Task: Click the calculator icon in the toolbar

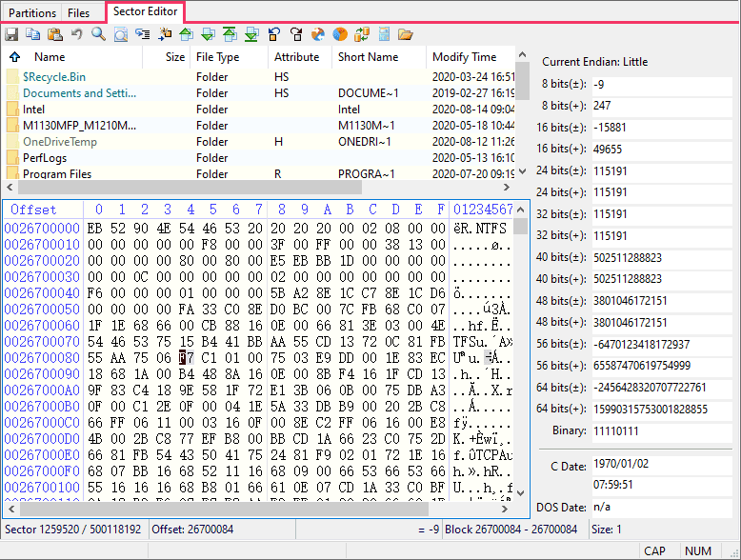Action: click(x=383, y=34)
